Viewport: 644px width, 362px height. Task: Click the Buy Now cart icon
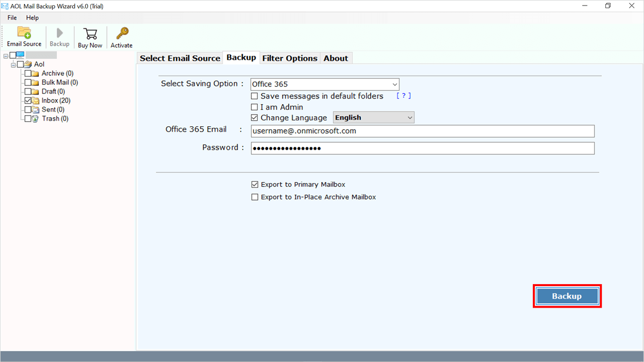[90, 34]
